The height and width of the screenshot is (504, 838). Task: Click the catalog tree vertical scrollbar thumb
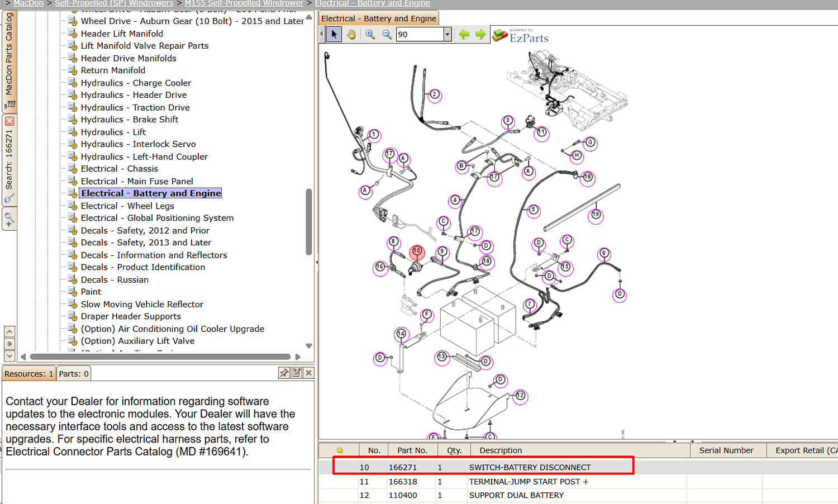(309, 222)
